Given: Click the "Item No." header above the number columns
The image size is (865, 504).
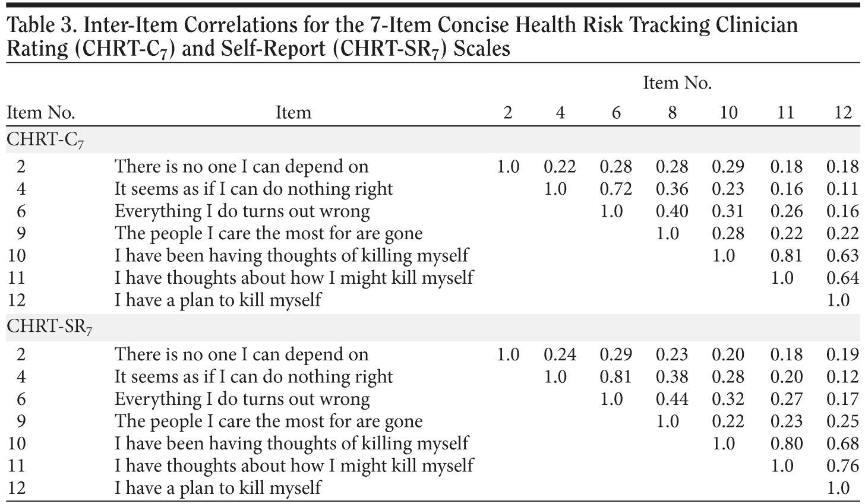Looking at the screenshot, I should click(x=677, y=83).
